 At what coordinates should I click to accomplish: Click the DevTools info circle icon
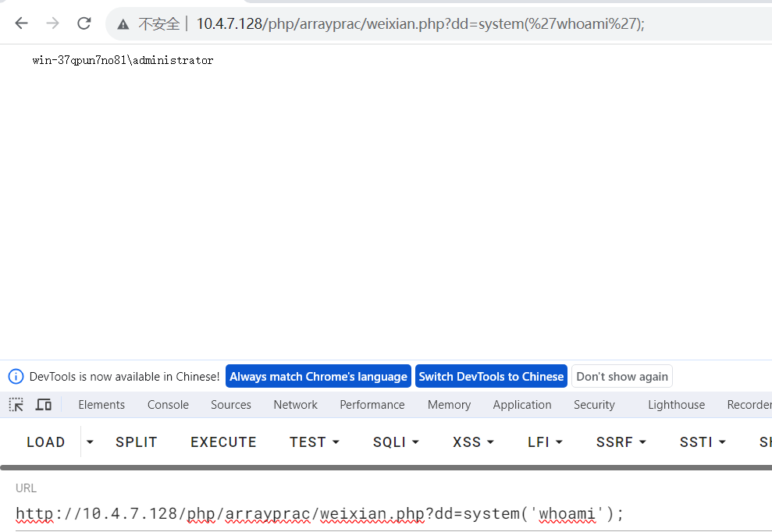(16, 377)
